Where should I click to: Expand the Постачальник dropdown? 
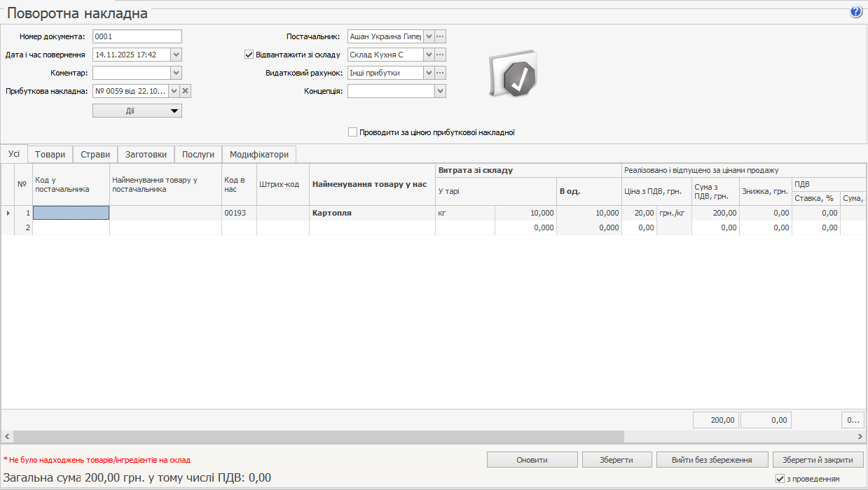tap(429, 36)
